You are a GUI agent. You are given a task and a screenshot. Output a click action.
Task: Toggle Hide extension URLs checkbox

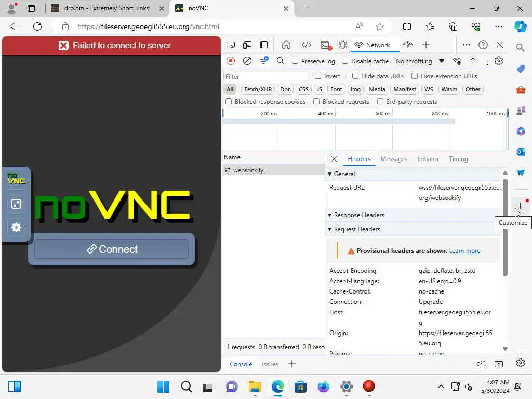pos(414,76)
